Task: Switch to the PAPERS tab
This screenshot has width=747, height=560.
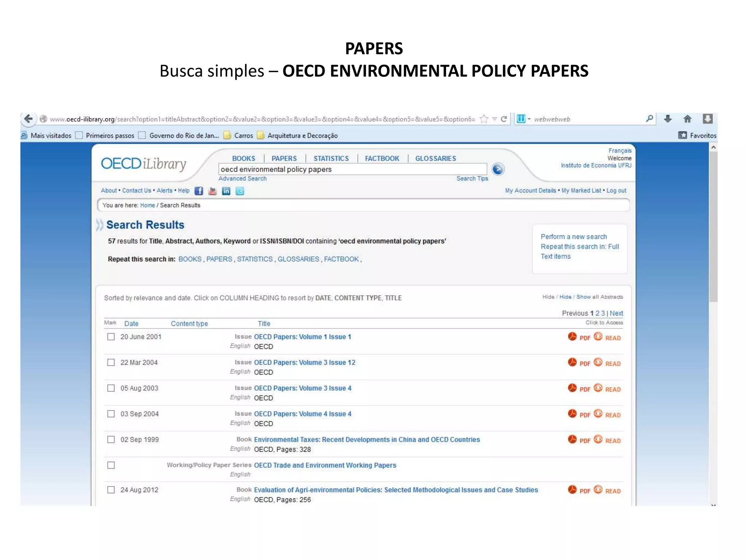Action: [284, 158]
